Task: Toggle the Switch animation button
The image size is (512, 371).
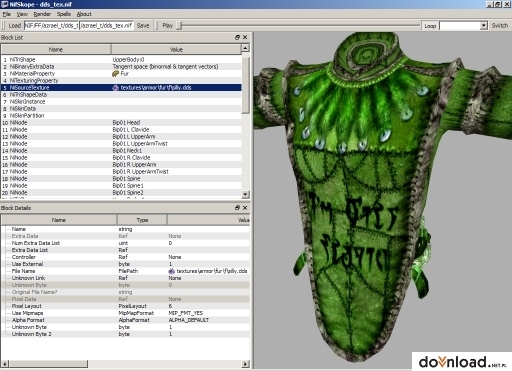Action: (499, 26)
